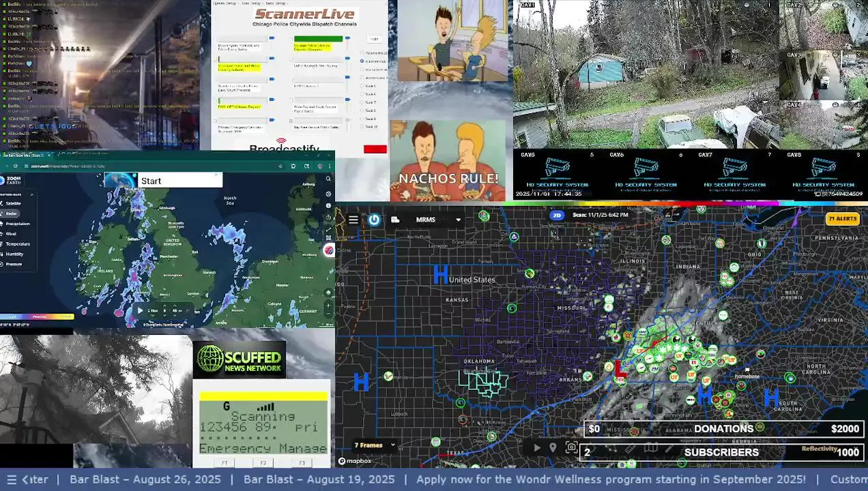The width and height of the screenshot is (868, 491).
Task: Bookmark the page with the browser star icon
Action: click(x=280, y=166)
